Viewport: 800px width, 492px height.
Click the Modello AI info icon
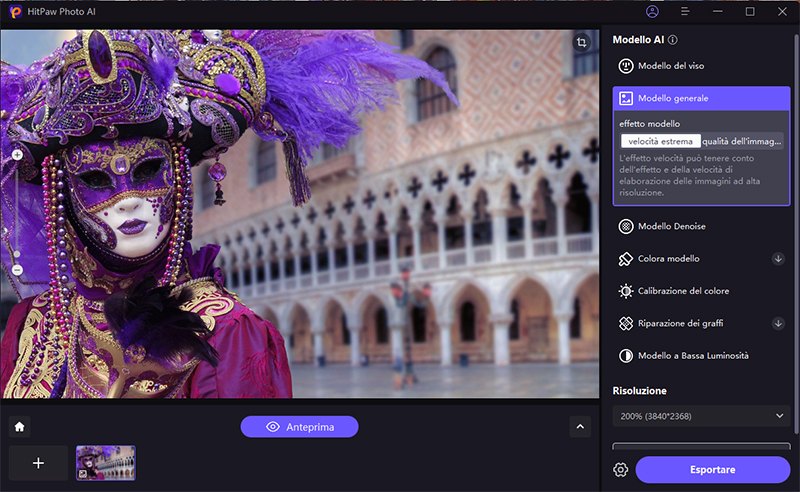tap(673, 41)
